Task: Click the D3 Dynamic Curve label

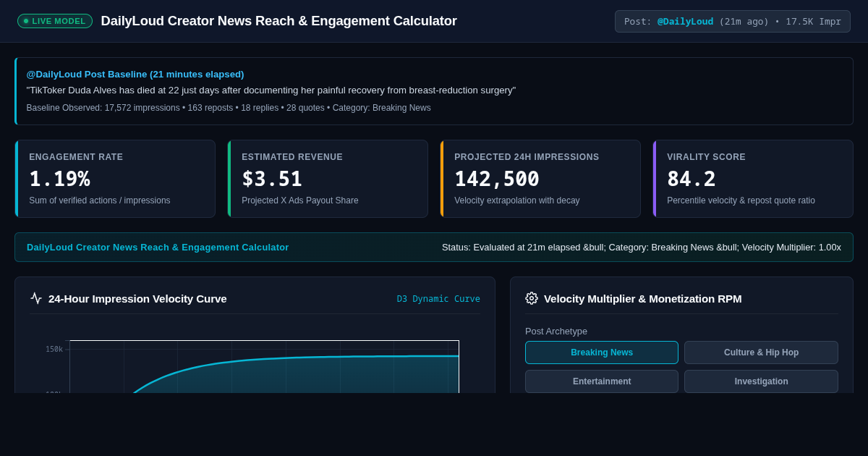Action: tap(438, 299)
